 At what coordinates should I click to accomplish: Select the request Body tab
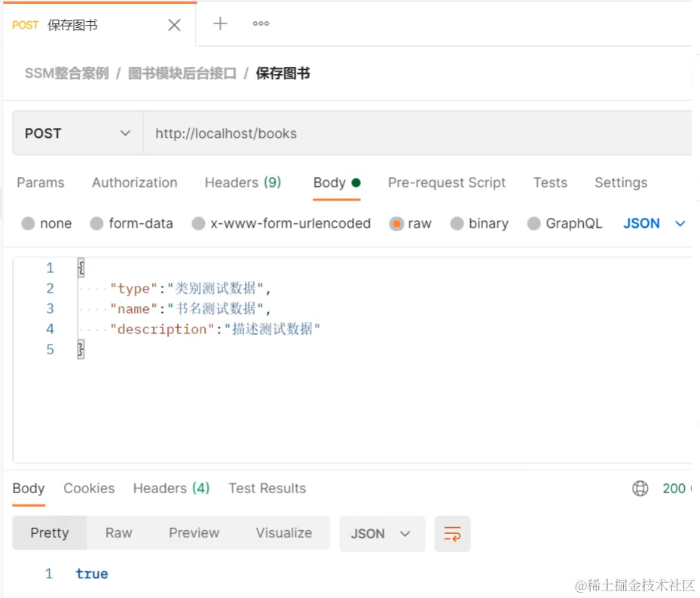point(337,182)
